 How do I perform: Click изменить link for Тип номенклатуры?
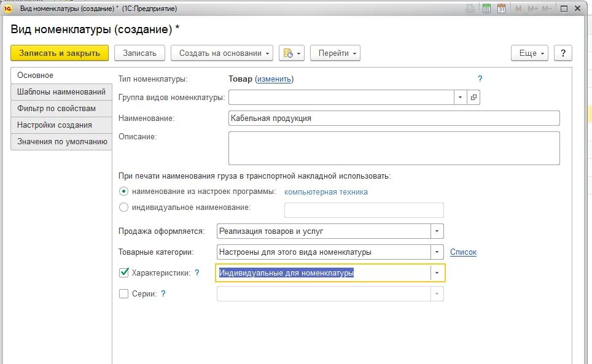pos(274,79)
